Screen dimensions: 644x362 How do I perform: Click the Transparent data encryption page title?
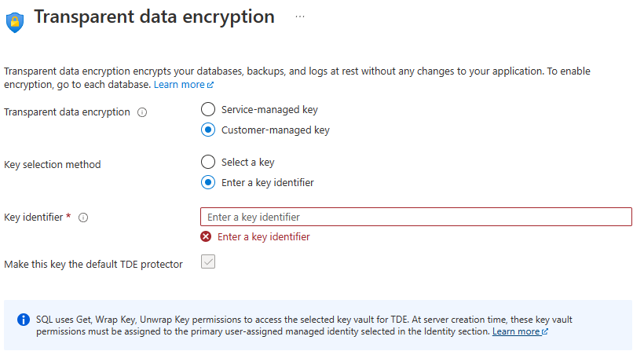(154, 16)
